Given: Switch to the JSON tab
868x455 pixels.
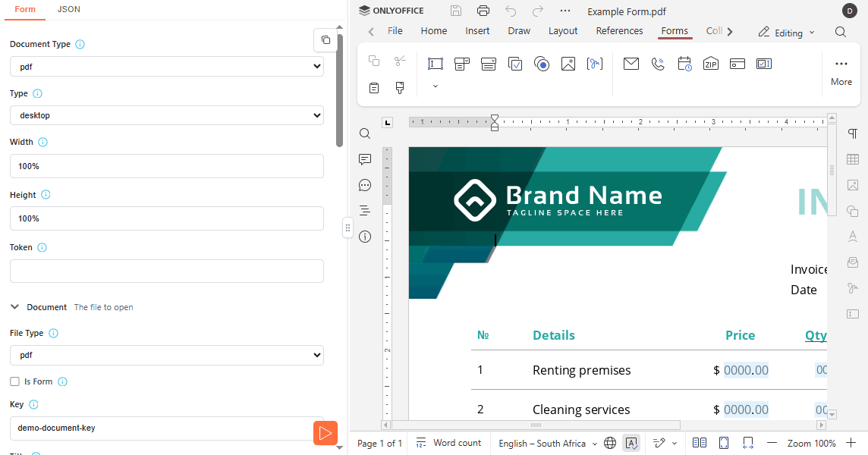Looking at the screenshot, I should 69,9.
